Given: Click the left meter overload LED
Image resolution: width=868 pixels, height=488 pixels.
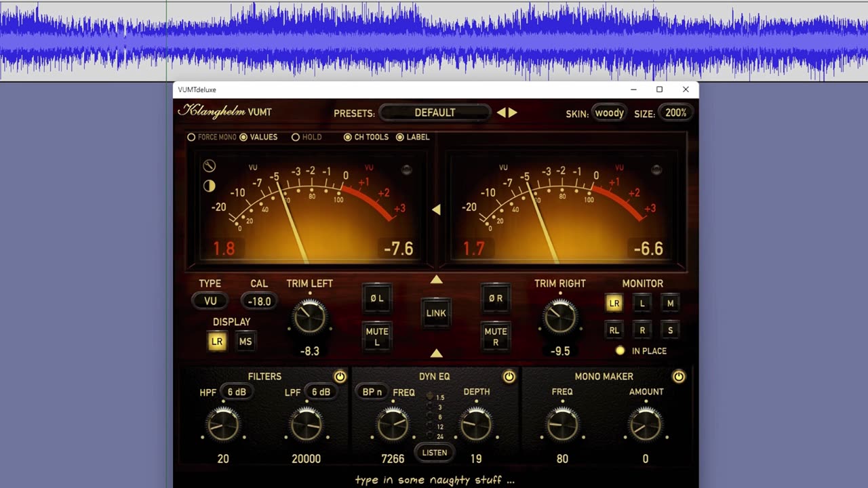Looking at the screenshot, I should point(406,169).
